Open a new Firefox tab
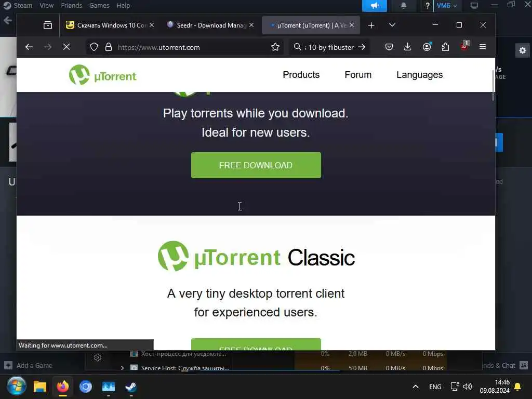 tap(371, 25)
